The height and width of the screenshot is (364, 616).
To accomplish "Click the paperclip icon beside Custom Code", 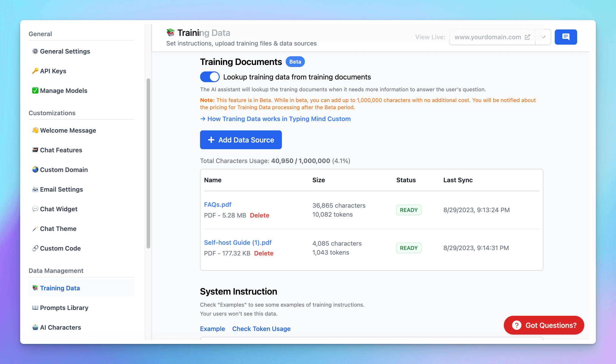I will click(x=35, y=248).
